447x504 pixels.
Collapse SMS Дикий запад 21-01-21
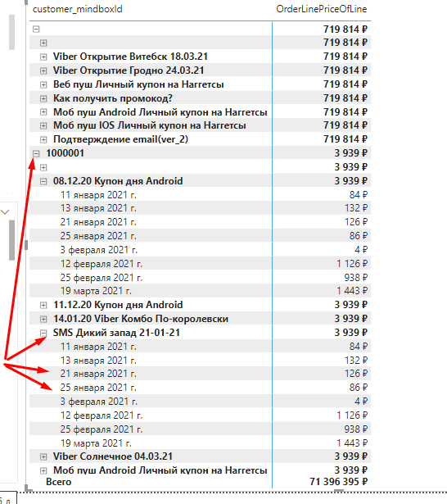[43, 333]
